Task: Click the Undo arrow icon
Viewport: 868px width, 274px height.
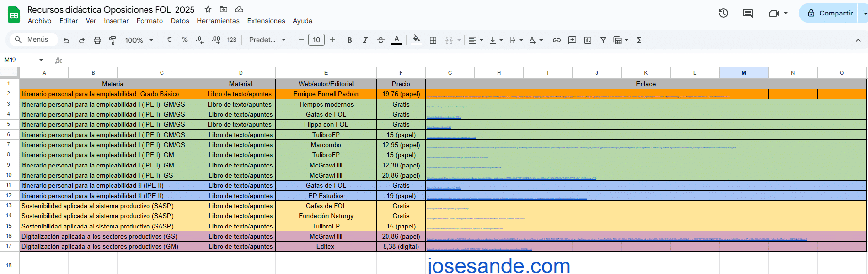Action: (66, 40)
